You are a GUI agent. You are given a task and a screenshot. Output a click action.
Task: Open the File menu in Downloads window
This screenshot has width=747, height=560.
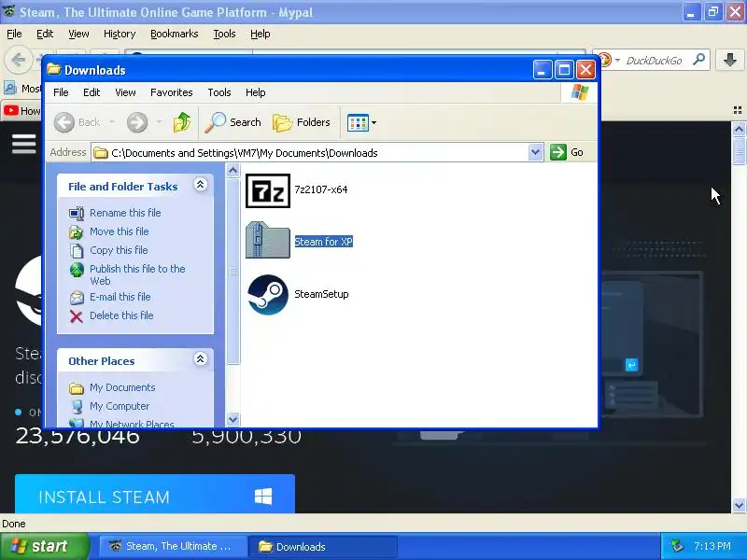pos(61,92)
